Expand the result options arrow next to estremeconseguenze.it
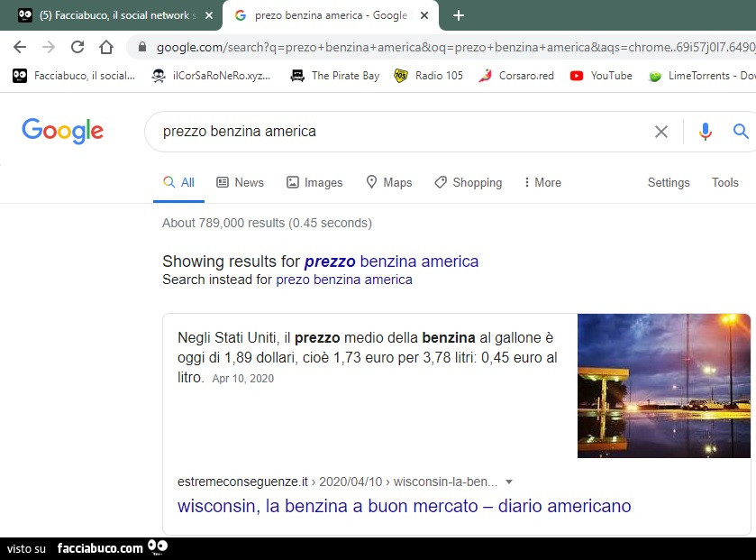The height and width of the screenshot is (560, 756). click(509, 482)
